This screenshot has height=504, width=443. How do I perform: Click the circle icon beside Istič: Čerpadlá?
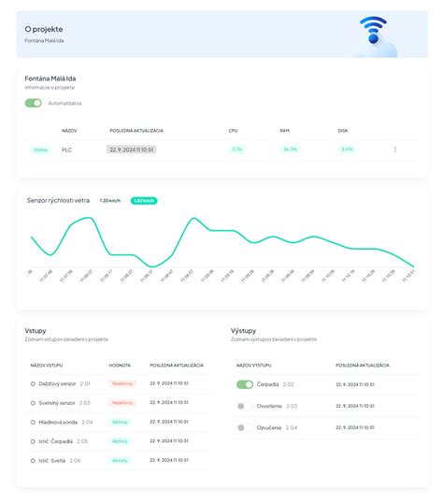click(33, 441)
